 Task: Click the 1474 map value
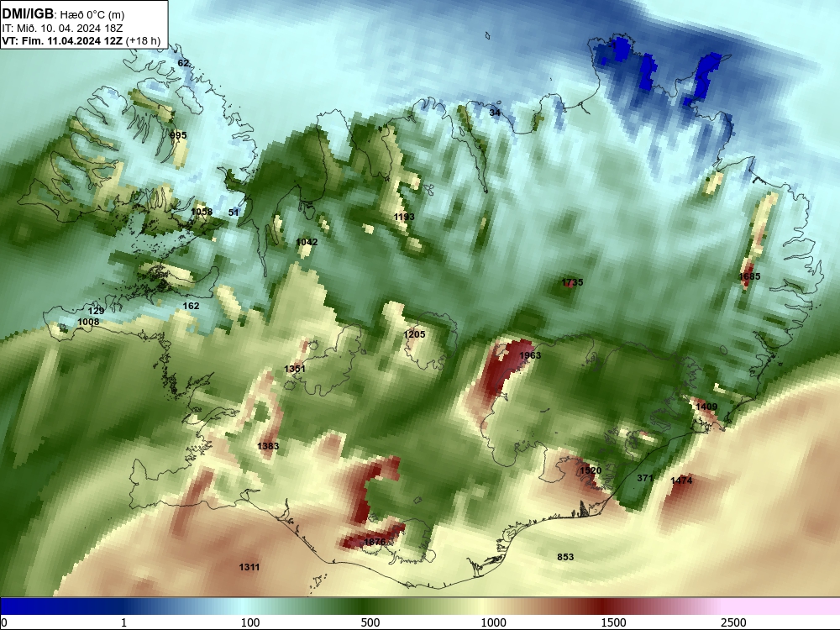click(681, 480)
